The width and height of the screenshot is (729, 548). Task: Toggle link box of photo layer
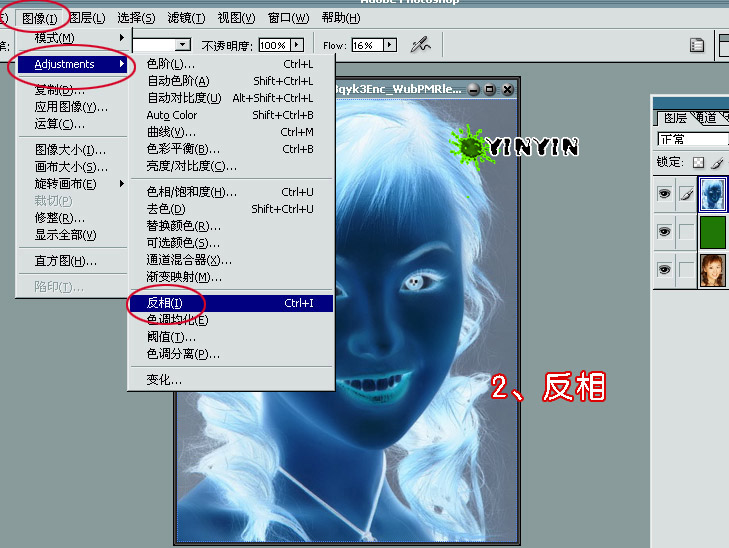[686, 270]
